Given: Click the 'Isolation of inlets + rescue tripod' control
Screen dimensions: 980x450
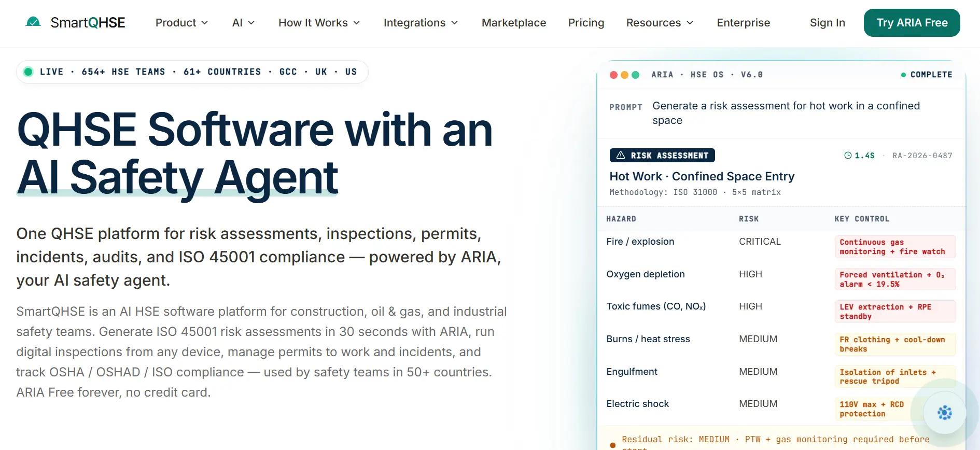Looking at the screenshot, I should [x=895, y=377].
